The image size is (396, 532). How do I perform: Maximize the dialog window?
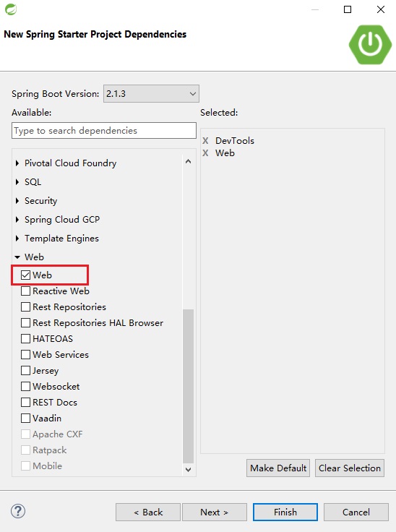click(348, 9)
